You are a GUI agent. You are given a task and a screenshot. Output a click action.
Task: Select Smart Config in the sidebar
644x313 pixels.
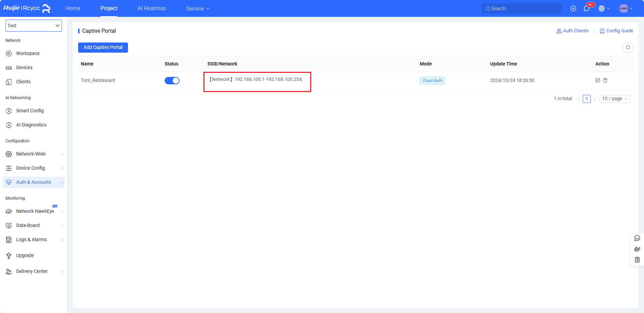(30, 111)
